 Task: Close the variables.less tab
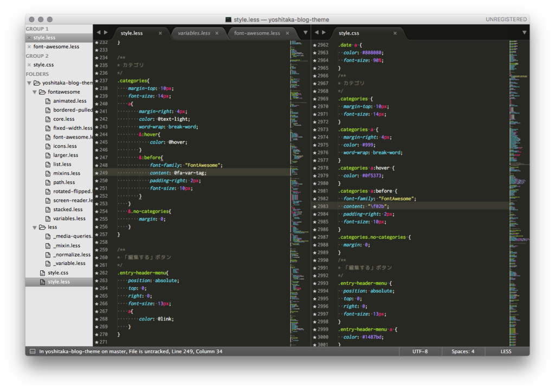(x=217, y=33)
